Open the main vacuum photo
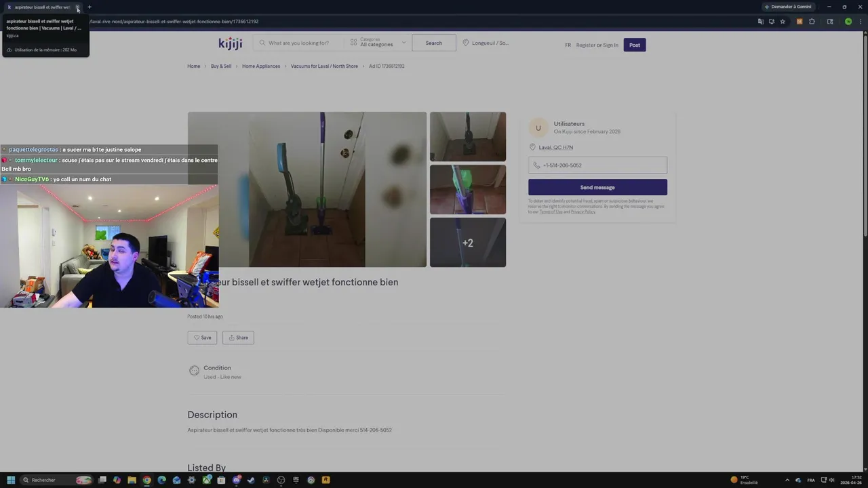868x488 pixels. tap(307, 189)
